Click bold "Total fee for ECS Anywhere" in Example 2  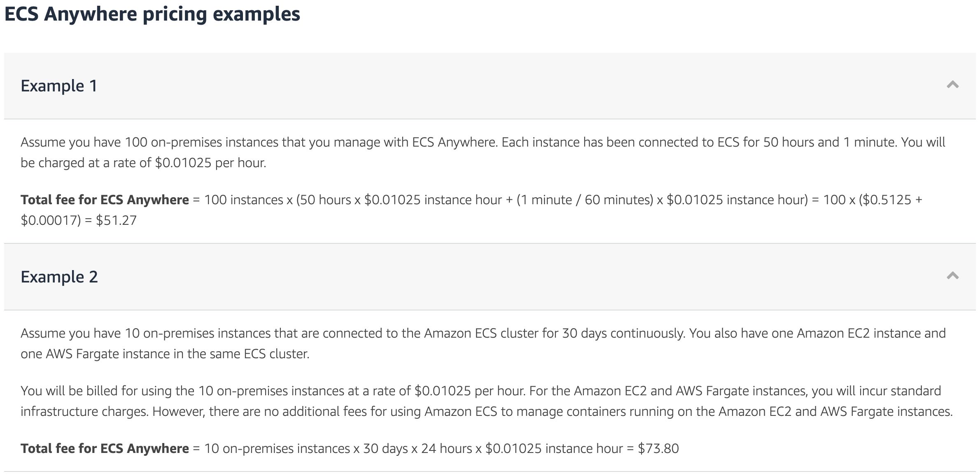(105, 448)
